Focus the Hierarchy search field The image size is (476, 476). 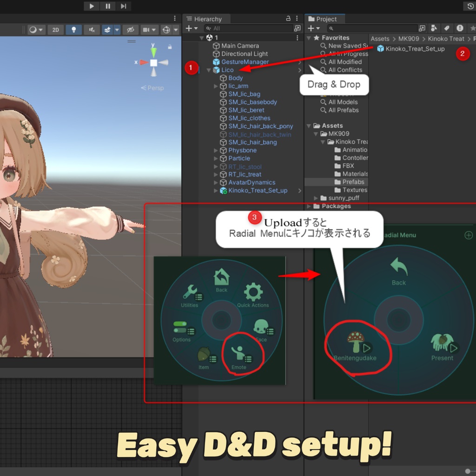pos(249,28)
